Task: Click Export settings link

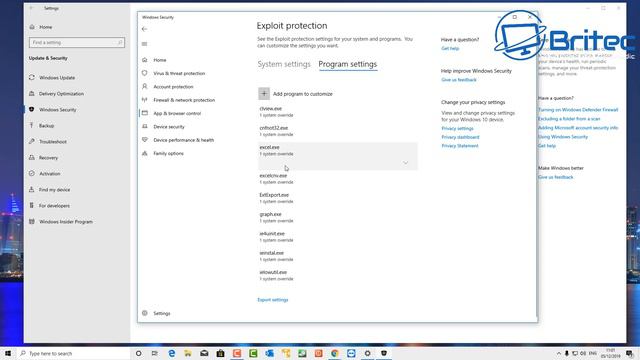Action: [x=273, y=300]
